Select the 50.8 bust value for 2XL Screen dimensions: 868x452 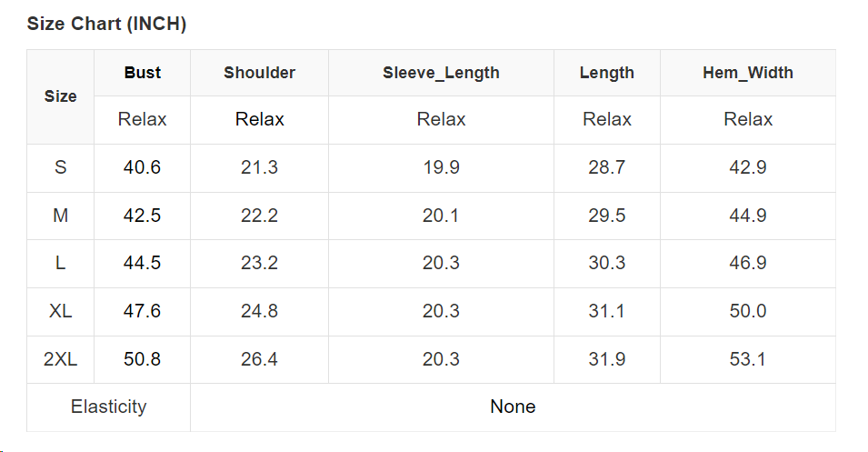point(143,359)
